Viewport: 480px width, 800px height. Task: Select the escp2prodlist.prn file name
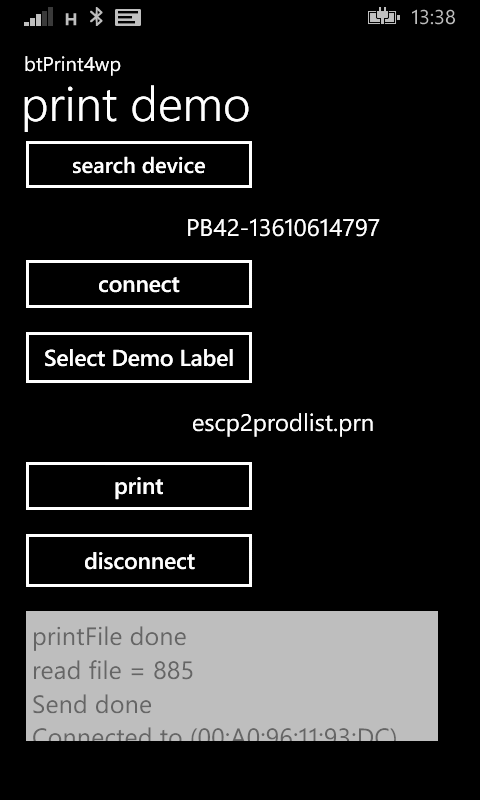(x=283, y=423)
